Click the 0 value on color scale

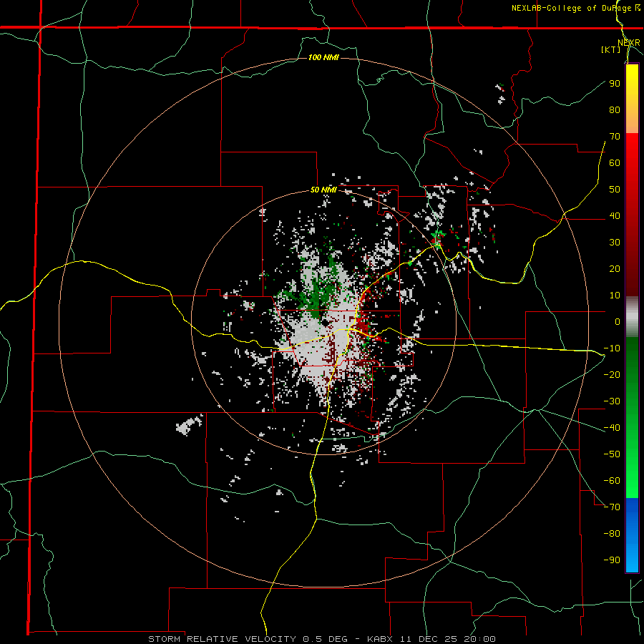[618, 322]
